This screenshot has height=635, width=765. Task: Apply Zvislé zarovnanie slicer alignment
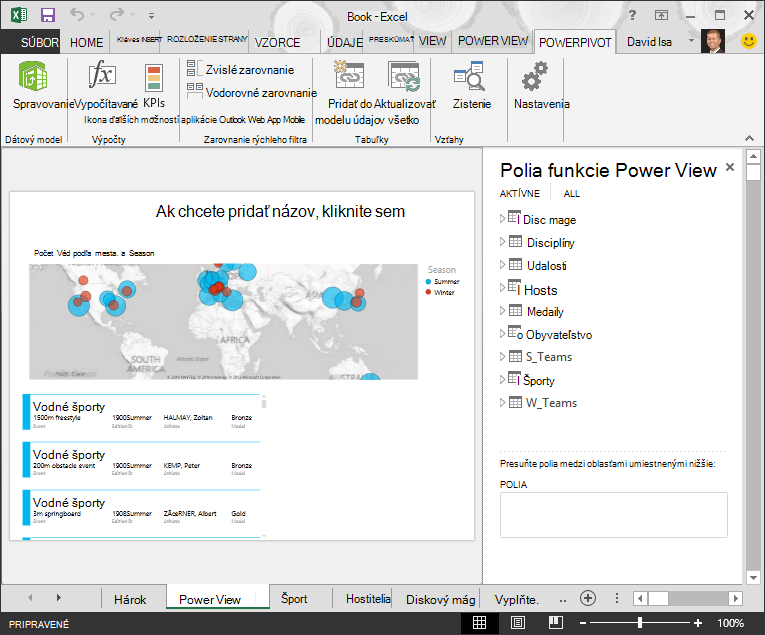point(241,70)
